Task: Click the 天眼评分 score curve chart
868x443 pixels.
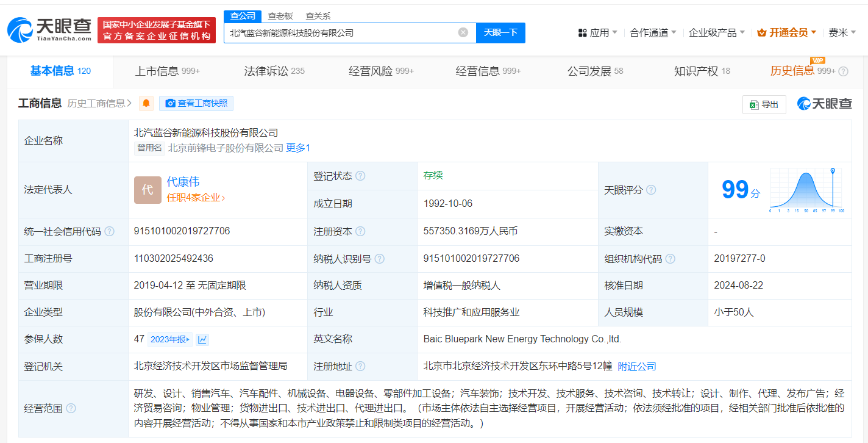Action: coord(806,190)
